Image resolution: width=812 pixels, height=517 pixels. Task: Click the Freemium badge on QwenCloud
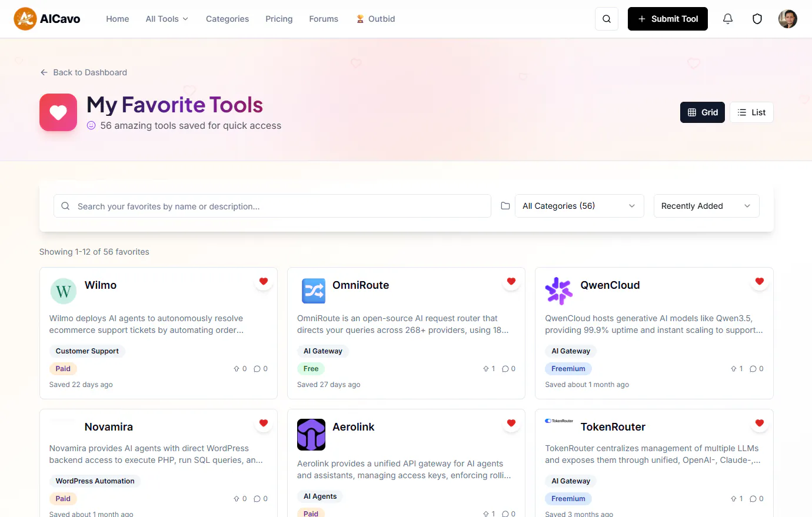click(x=568, y=369)
